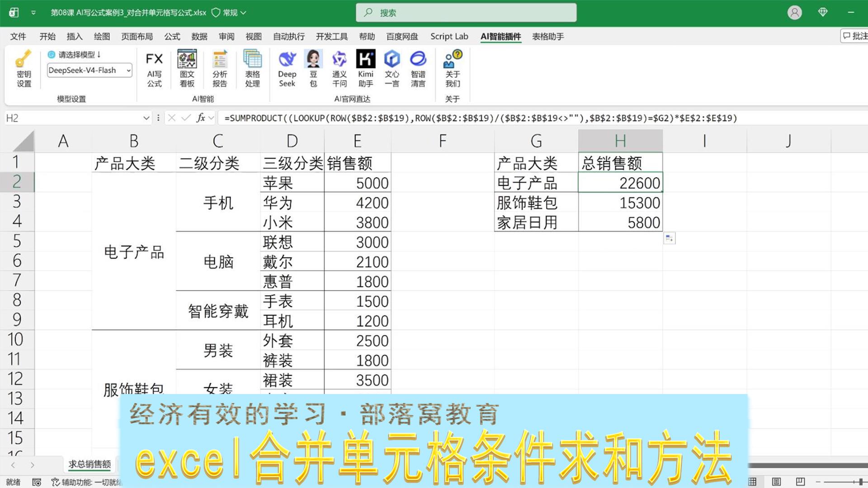Click the 批注 comments button
The image size is (868, 488).
coord(854,36)
